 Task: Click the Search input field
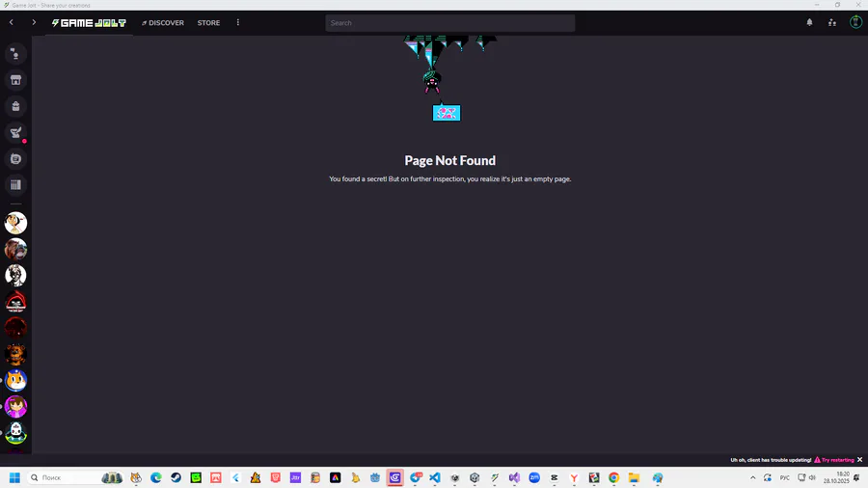450,23
